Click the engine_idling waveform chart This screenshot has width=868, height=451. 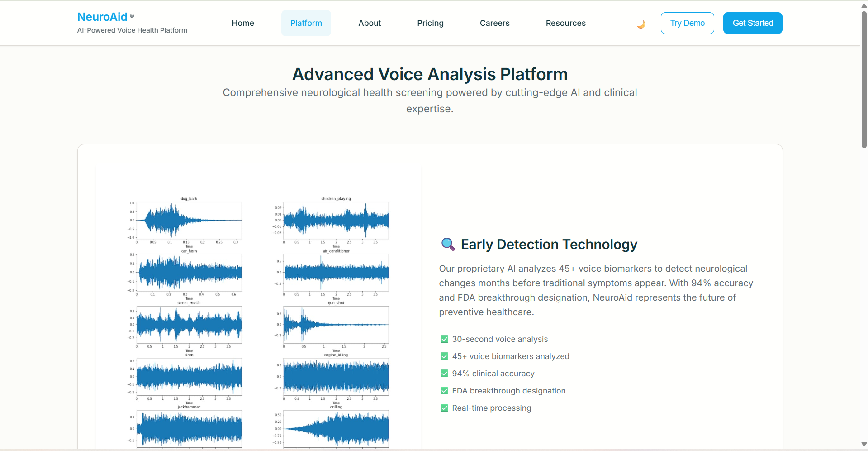[x=336, y=377]
